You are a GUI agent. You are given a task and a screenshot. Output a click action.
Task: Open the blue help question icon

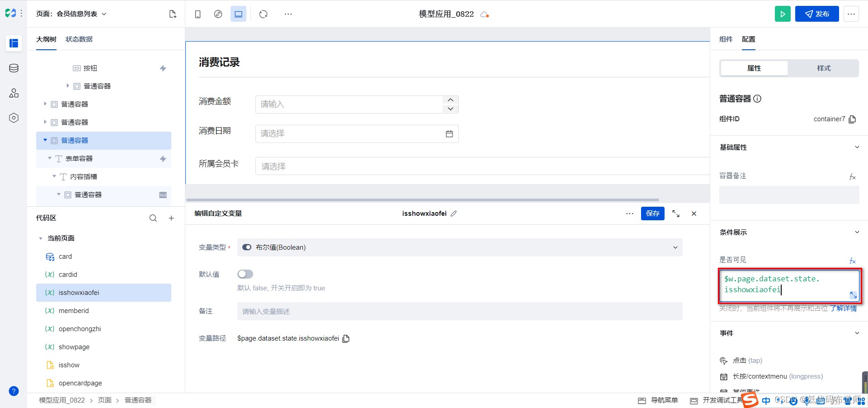14,391
